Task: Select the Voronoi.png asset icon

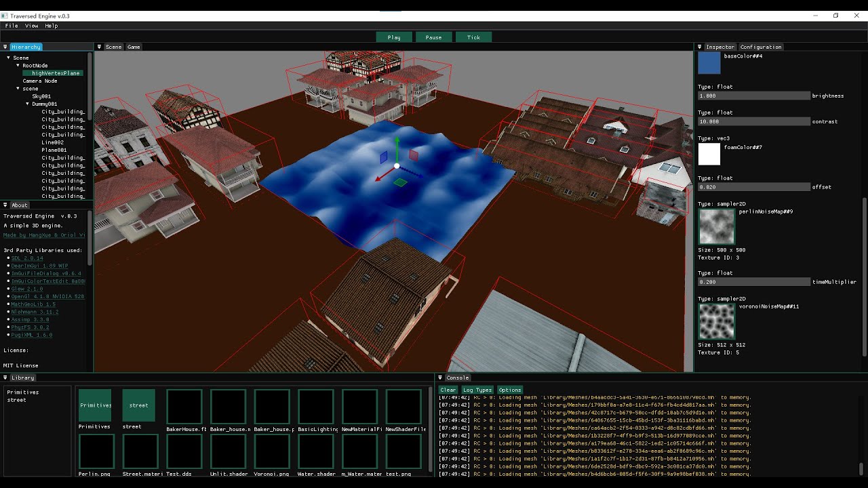Action: (272, 452)
